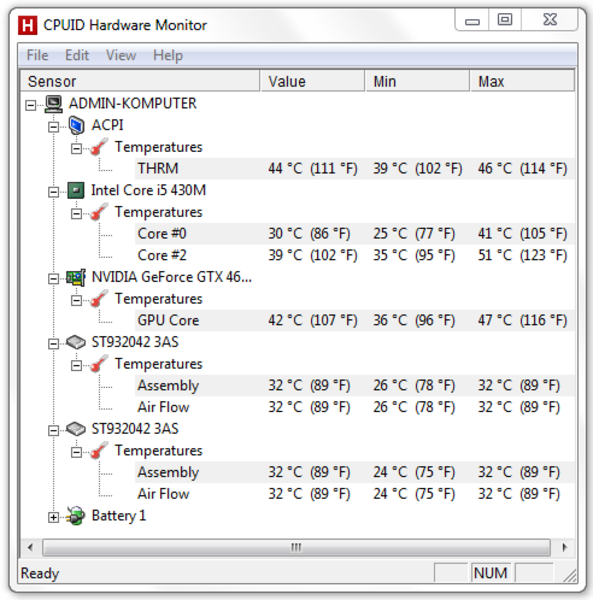Expand the Battery 1 node
Viewport: 593px width, 600px height.
54,518
